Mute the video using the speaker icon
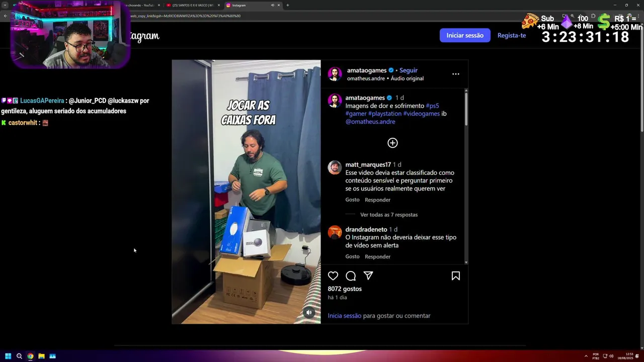 pos(309,312)
